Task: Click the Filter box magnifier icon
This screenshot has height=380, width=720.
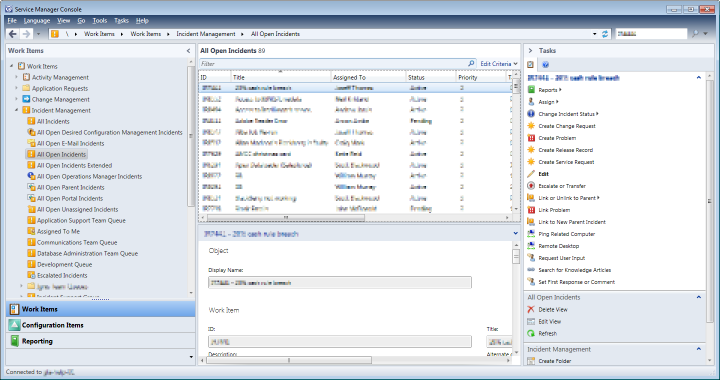Action: tap(471, 63)
